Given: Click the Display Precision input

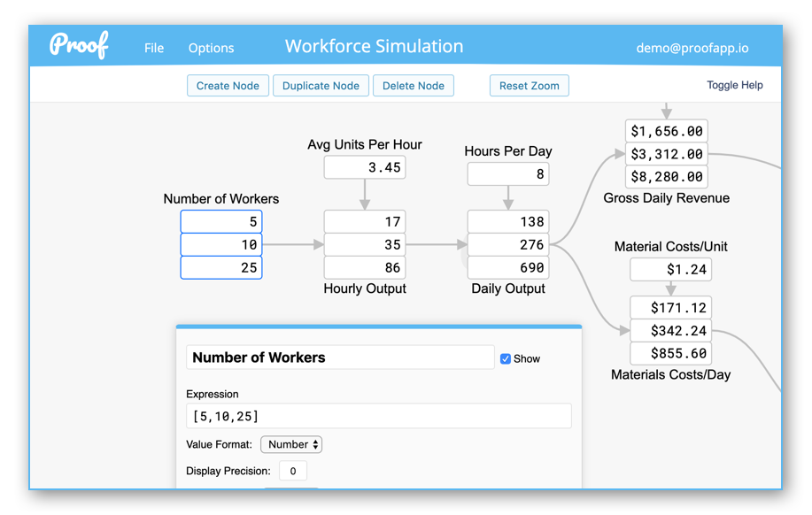Looking at the screenshot, I should click(292, 471).
